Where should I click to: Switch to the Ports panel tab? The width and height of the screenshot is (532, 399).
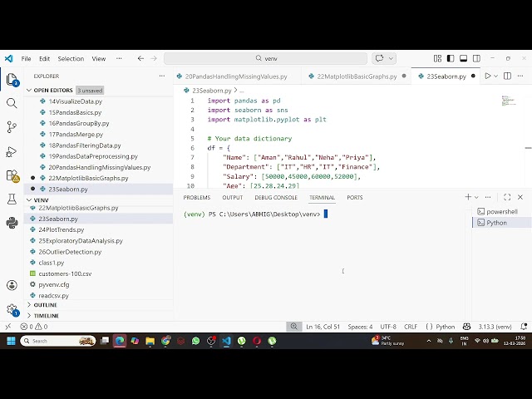coord(355,197)
